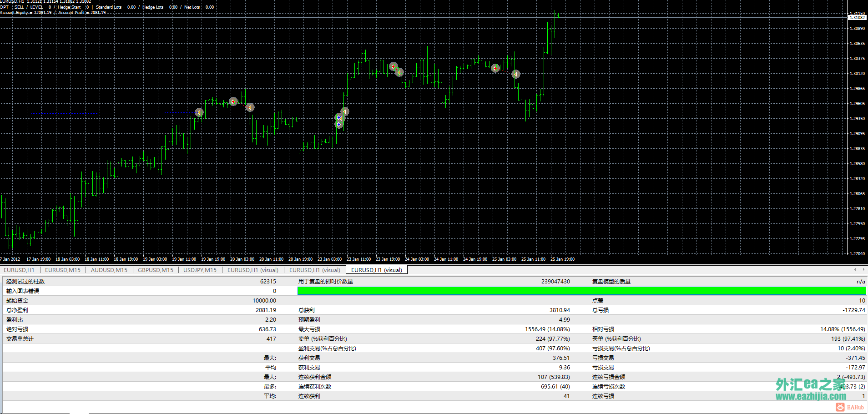The width and height of the screenshot is (868, 414).
Task: Click the largest profit trade value 376.51
Action: (561, 358)
